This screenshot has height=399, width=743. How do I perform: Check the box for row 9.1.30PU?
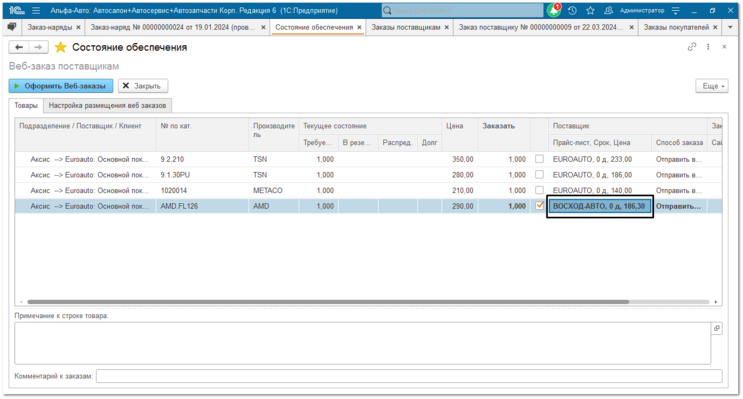coord(539,175)
